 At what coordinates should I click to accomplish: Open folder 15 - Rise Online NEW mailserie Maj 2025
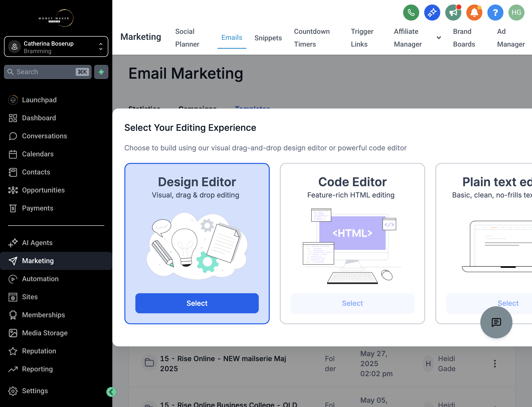tap(223, 363)
